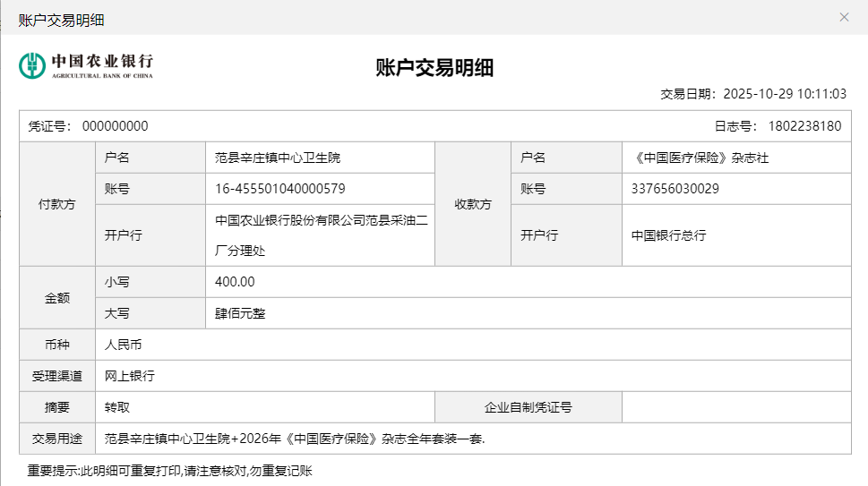The height and width of the screenshot is (486, 868).
Task: Click the currency value 人民币
Action: click(124, 345)
